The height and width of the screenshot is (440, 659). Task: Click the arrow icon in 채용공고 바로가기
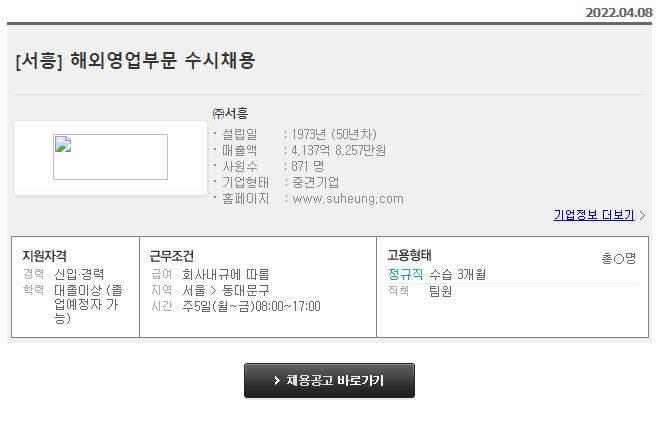coord(277,381)
